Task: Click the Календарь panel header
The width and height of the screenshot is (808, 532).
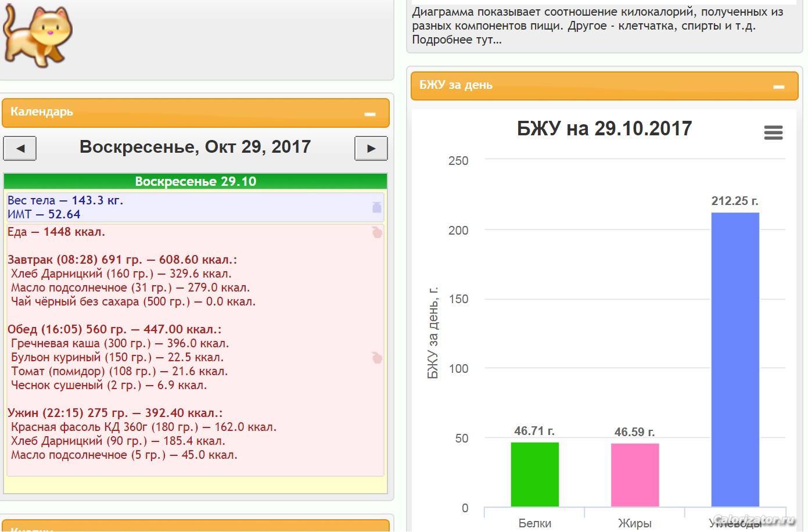Action: tap(195, 113)
